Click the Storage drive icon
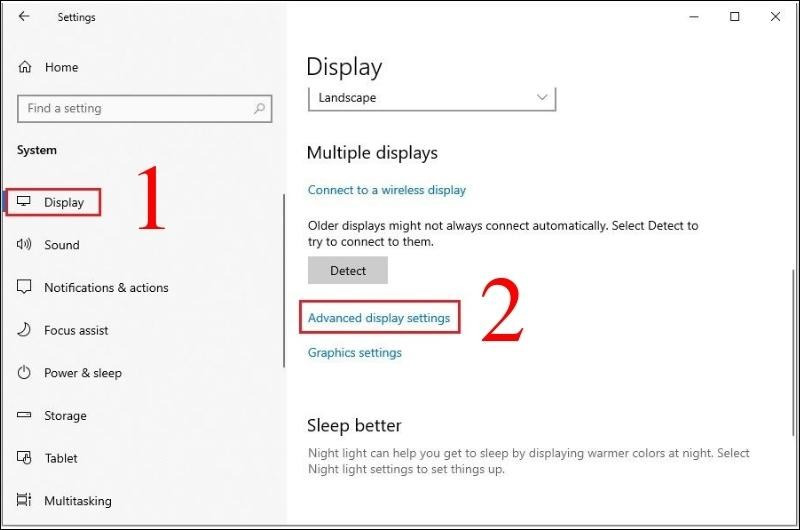 [x=25, y=416]
